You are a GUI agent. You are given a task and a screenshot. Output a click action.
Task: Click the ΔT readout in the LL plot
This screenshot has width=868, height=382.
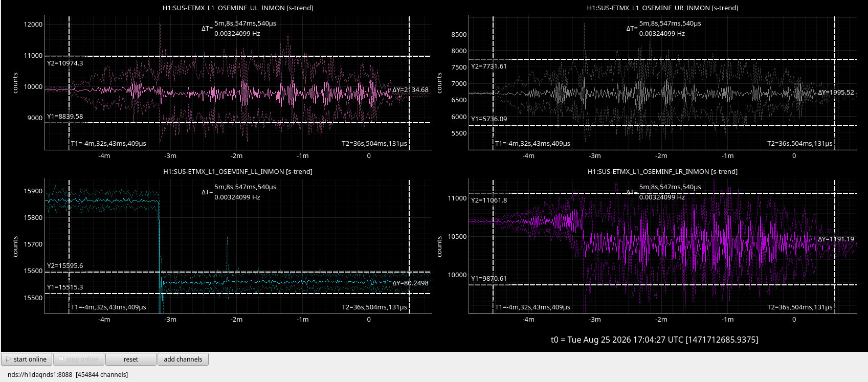coord(239,192)
